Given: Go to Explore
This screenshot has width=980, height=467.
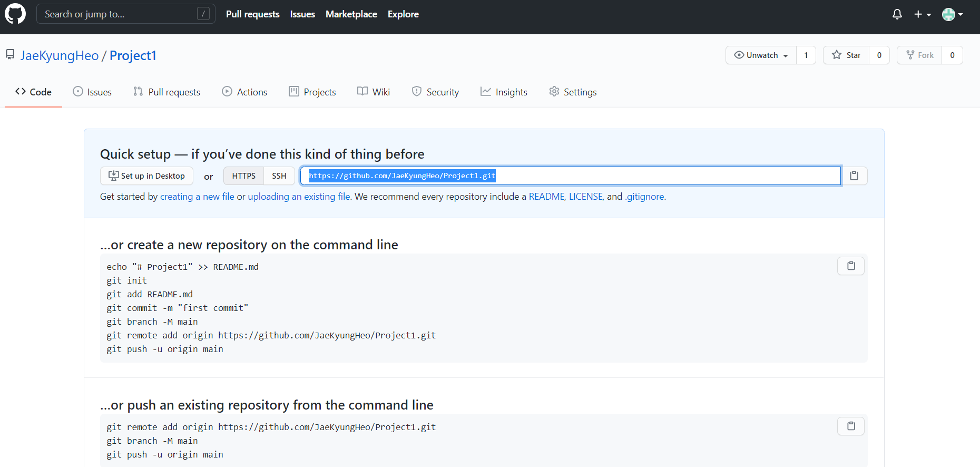Looking at the screenshot, I should (x=403, y=14).
